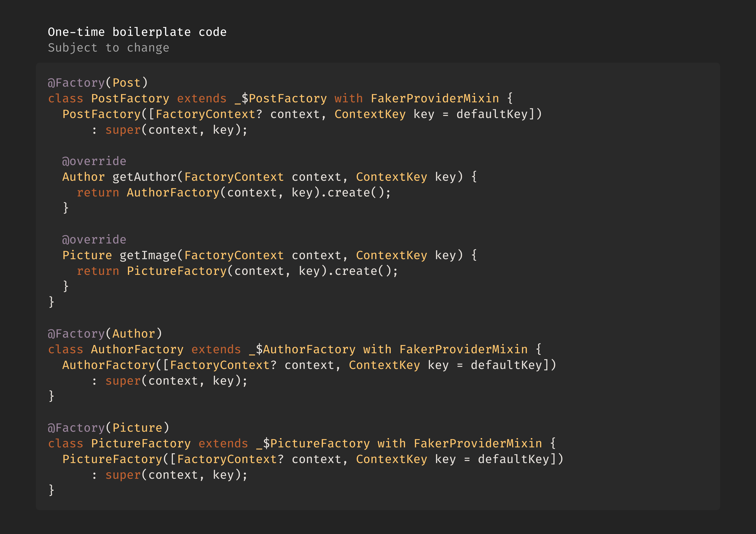Click the _$AuthorFactory superclass name

tap(302, 349)
